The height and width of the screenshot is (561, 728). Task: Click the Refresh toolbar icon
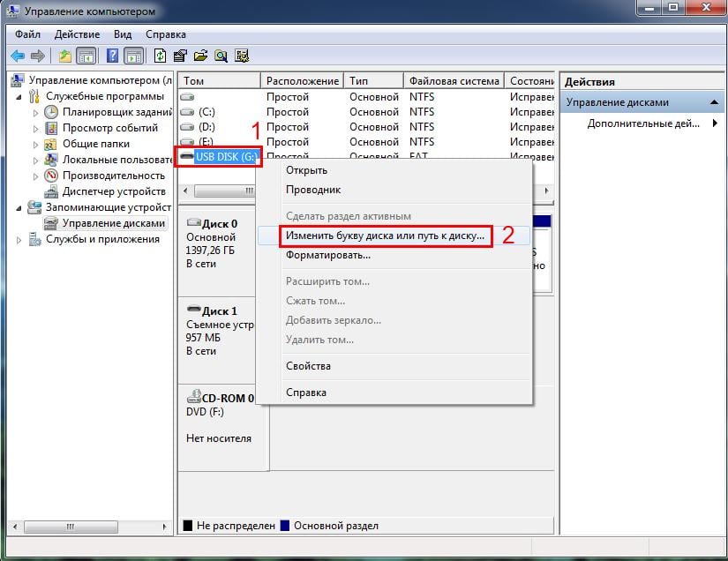pos(161,56)
